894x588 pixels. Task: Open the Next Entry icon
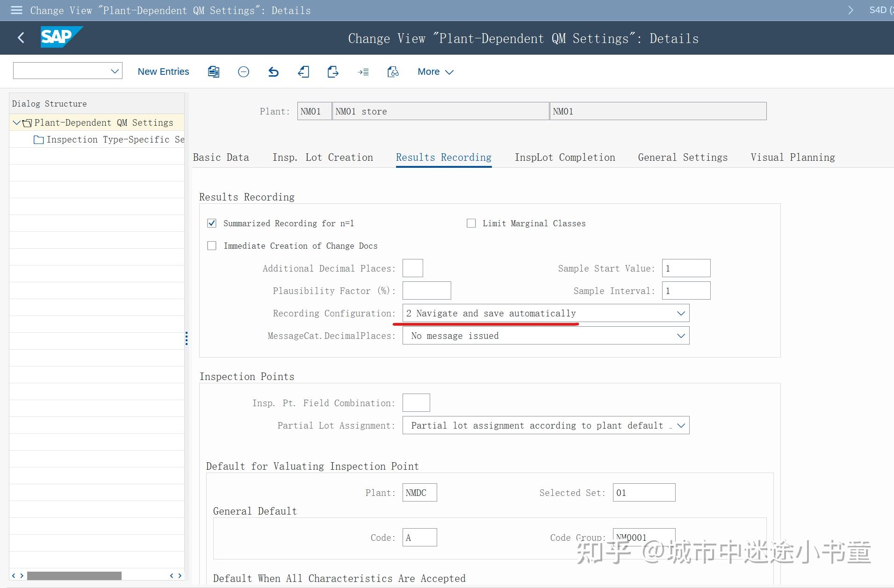[x=333, y=72]
